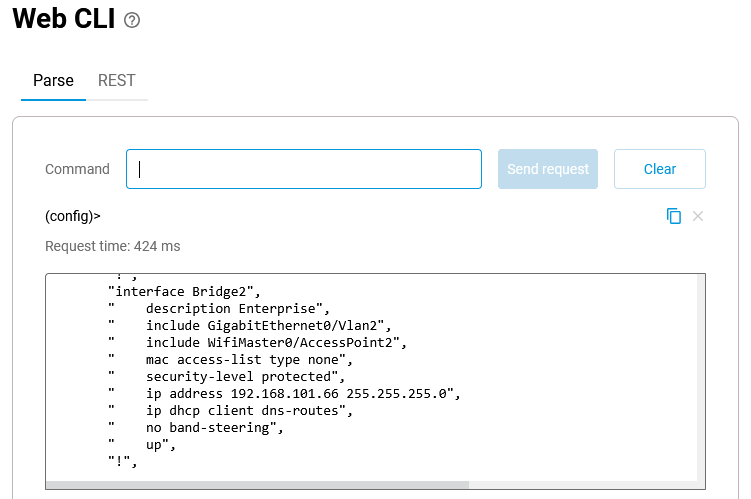Switch to the Parse tab
This screenshot has height=499, width=751.
[x=53, y=81]
